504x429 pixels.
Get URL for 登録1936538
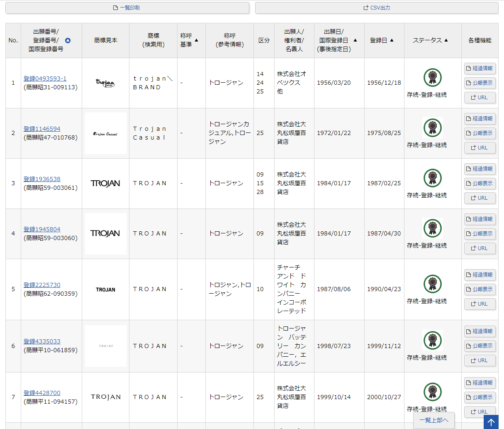click(x=480, y=198)
